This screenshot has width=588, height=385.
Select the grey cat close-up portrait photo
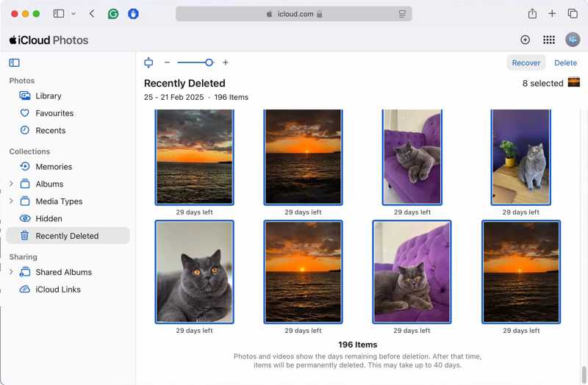pos(194,272)
